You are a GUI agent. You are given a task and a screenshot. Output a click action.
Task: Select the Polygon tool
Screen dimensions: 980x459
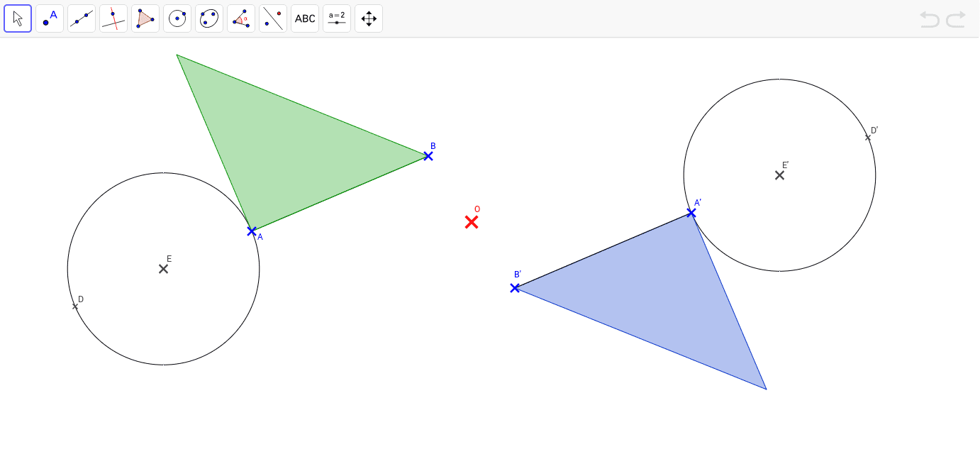[145, 18]
